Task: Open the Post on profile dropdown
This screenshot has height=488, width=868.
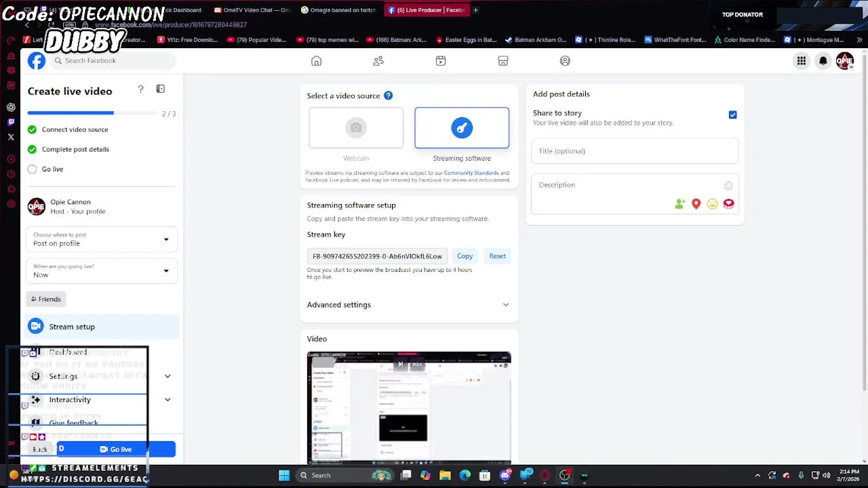Action: 102,239
